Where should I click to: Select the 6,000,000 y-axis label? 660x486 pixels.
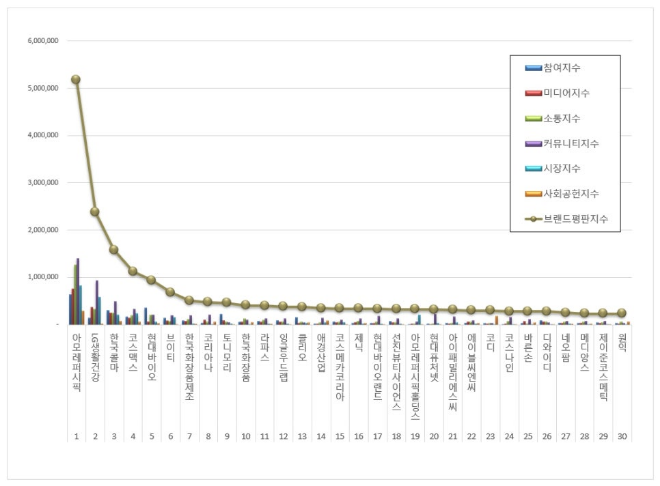coord(35,41)
